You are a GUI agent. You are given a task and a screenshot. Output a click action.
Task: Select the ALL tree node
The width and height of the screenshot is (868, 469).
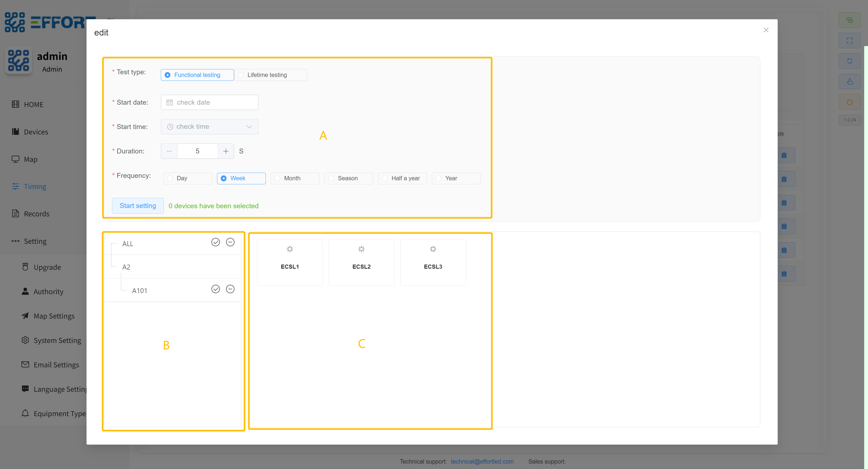(128, 244)
